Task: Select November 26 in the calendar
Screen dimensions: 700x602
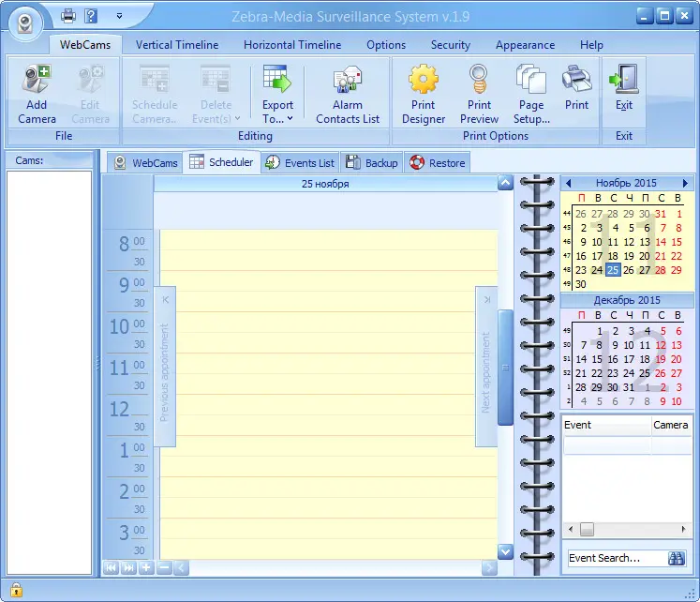Action: tap(629, 270)
